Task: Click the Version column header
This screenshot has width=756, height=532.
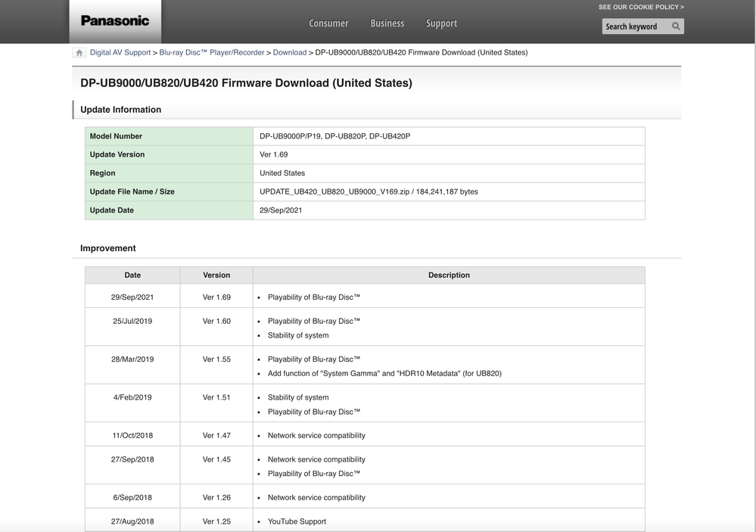Action: click(x=216, y=275)
